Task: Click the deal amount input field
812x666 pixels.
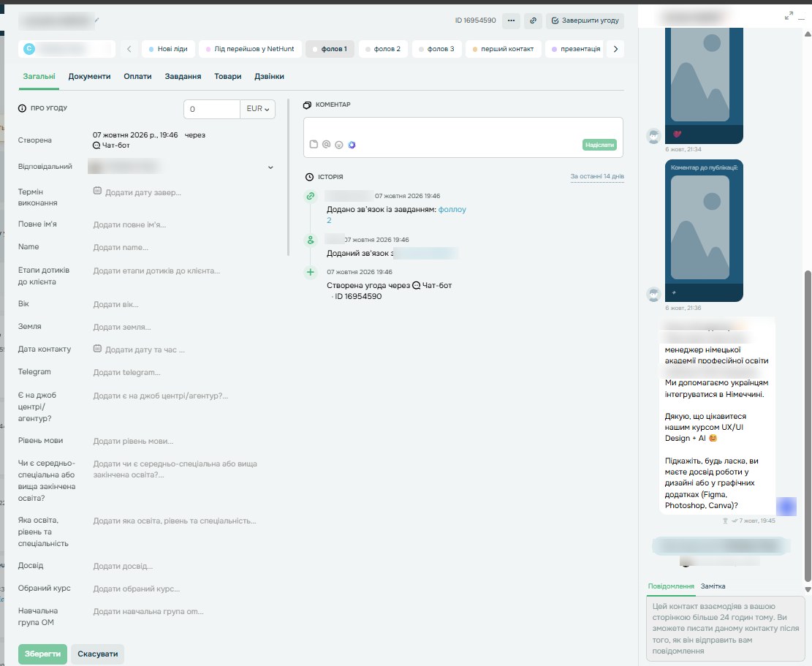Action: click(x=212, y=109)
